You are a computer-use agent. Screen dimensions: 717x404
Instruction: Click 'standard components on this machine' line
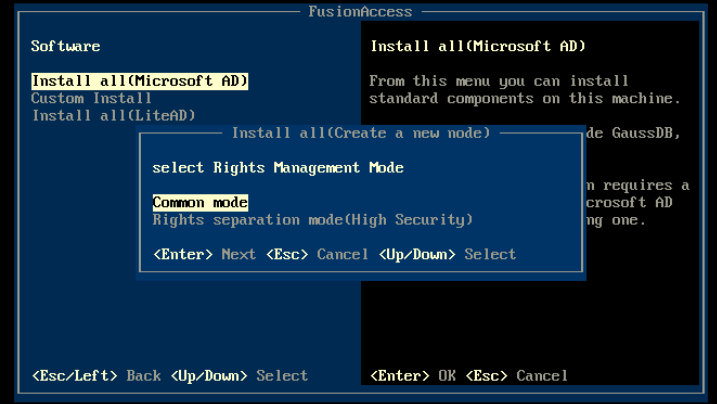(524, 98)
